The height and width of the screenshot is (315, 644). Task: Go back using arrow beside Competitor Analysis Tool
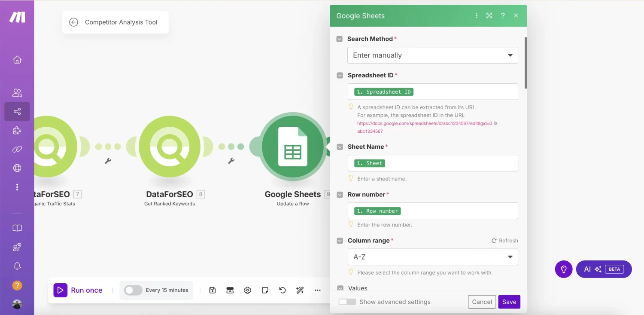coord(73,22)
